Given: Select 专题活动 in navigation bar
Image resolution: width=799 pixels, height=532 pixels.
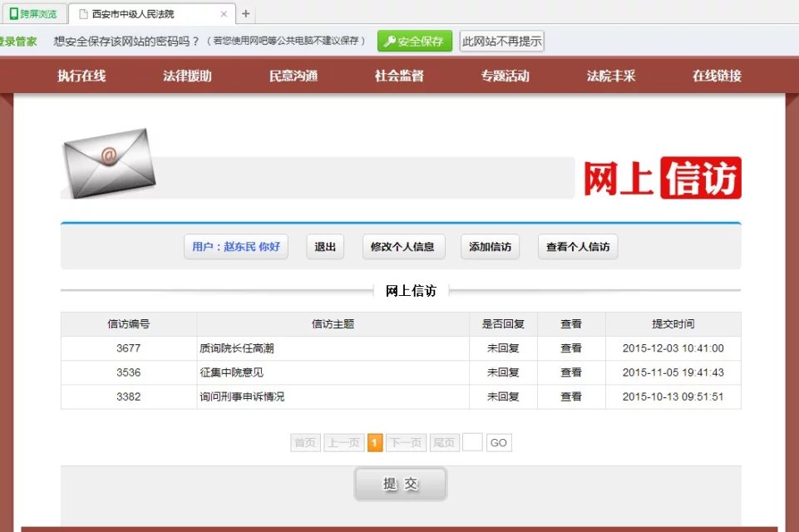Looking at the screenshot, I should pos(505,76).
